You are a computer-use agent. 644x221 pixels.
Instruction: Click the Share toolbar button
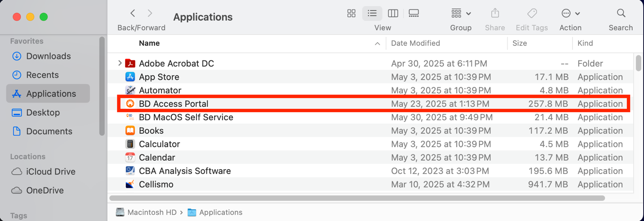click(495, 14)
